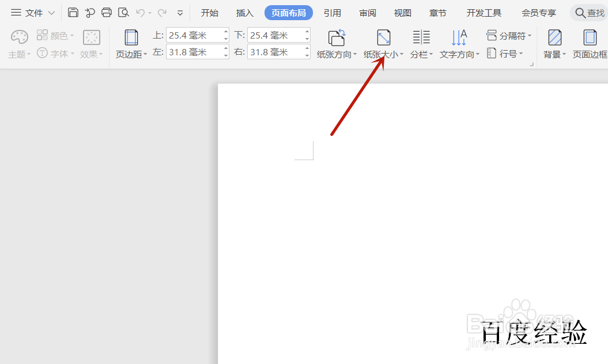
Task: Open the 行号 line numbers dropdown
Action: coord(505,53)
